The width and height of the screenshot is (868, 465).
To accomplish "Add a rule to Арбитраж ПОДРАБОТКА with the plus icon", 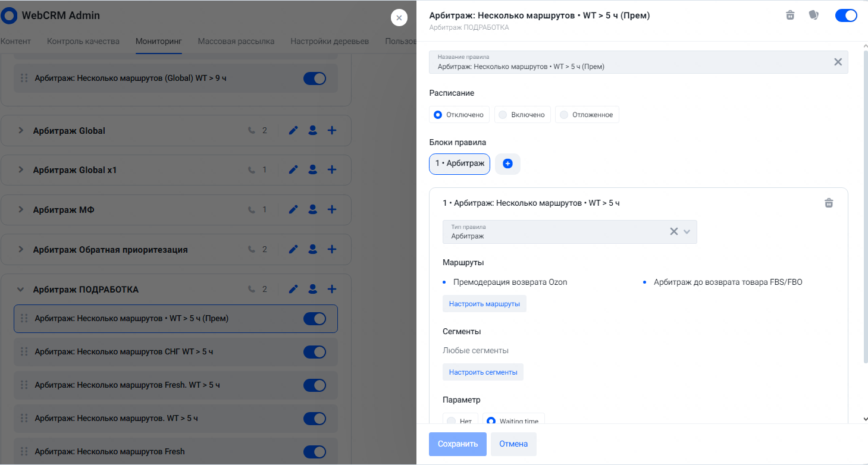I will [x=332, y=289].
